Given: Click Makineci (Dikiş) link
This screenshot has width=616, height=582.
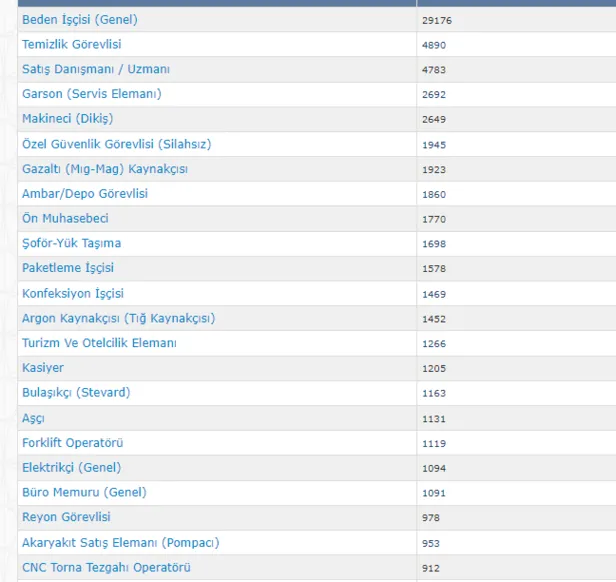Looking at the screenshot, I should tap(68, 119).
